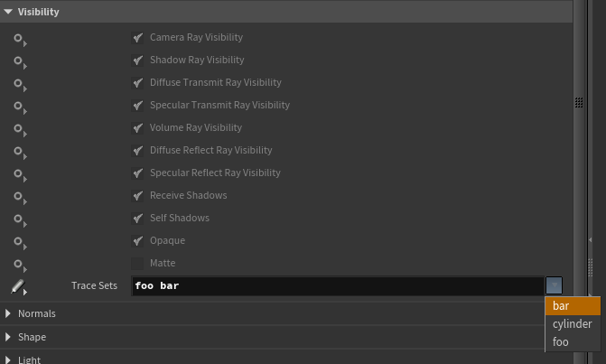Click the gear icon beside Camera Ray Visibility

coord(18,38)
